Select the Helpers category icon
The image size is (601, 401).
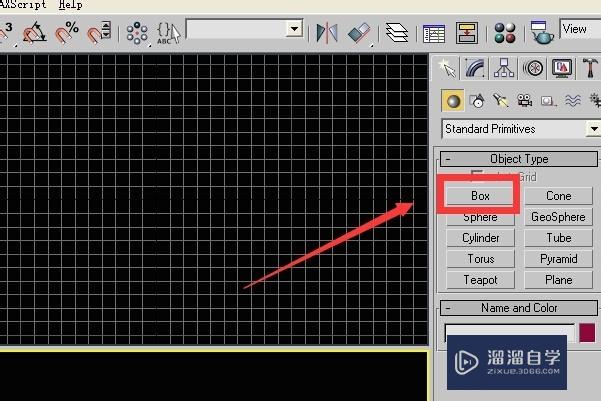tap(548, 101)
